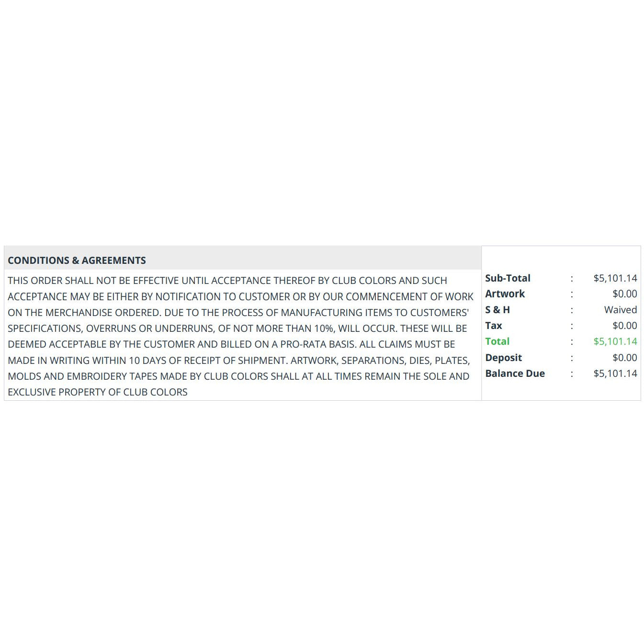Click the line starting MADE IN WRITING WITHIN
644x644 pixels.
pos(239,361)
